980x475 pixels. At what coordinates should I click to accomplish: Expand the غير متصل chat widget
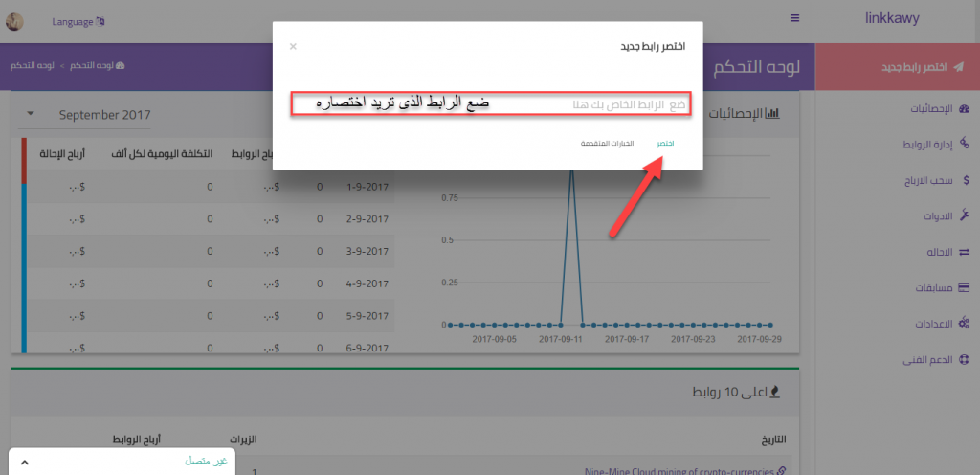[24, 463]
